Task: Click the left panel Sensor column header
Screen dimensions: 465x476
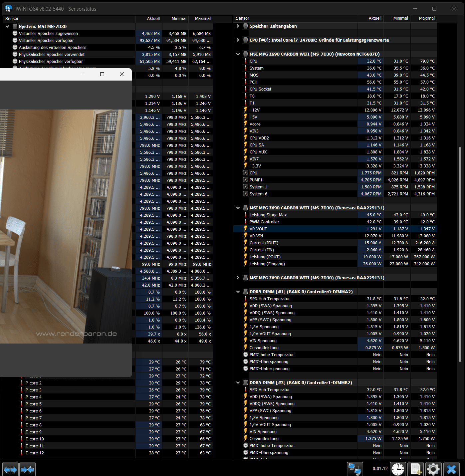Action: [69, 19]
